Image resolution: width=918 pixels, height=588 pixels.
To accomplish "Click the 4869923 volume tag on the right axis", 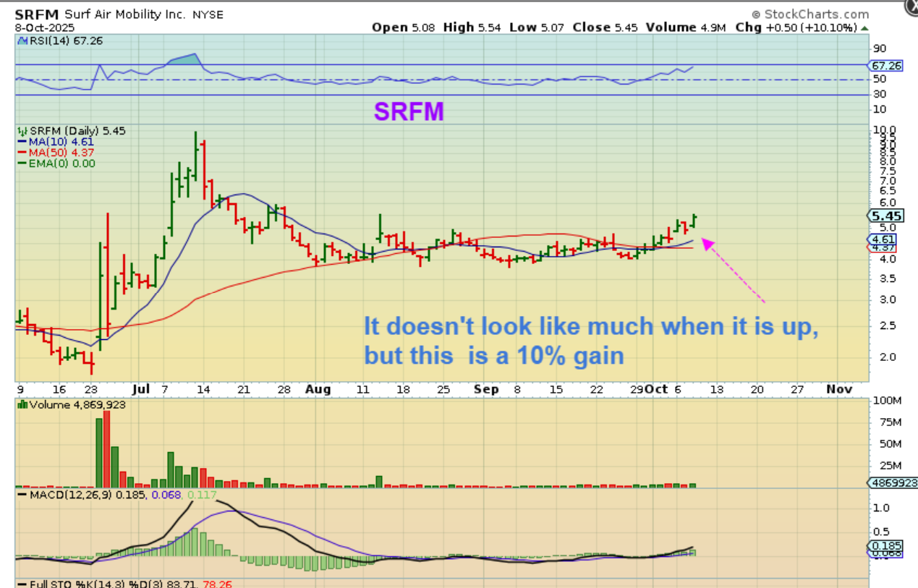I will [893, 482].
